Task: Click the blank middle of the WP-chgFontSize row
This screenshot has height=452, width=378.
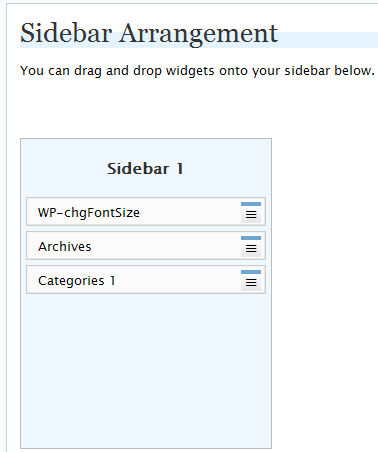Action: point(190,212)
